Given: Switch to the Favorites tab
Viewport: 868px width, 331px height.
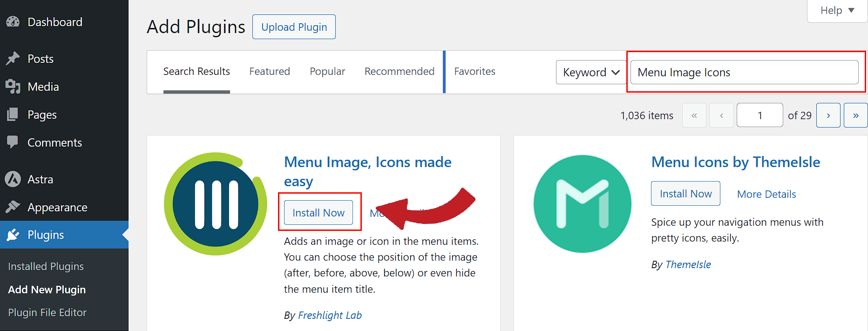Looking at the screenshot, I should [475, 71].
